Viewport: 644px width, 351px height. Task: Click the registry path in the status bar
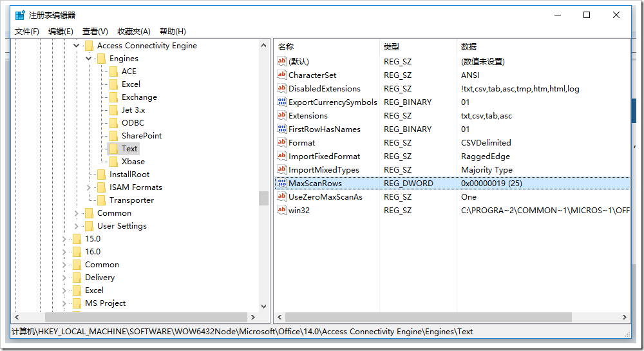[242, 331]
